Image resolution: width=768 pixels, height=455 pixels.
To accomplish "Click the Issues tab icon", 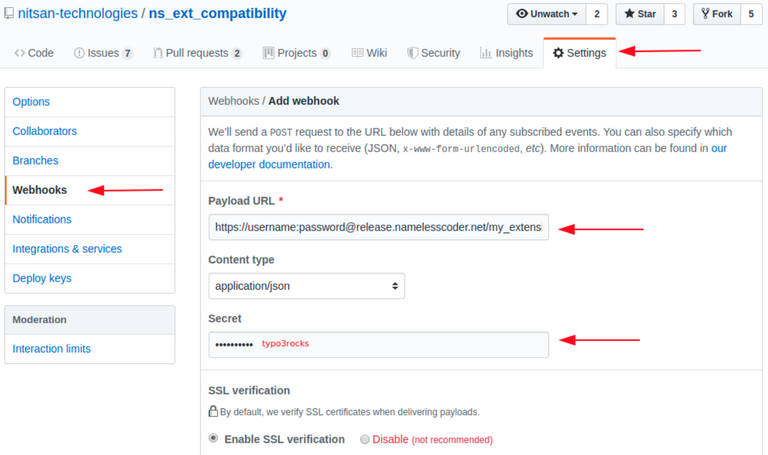I will point(79,53).
